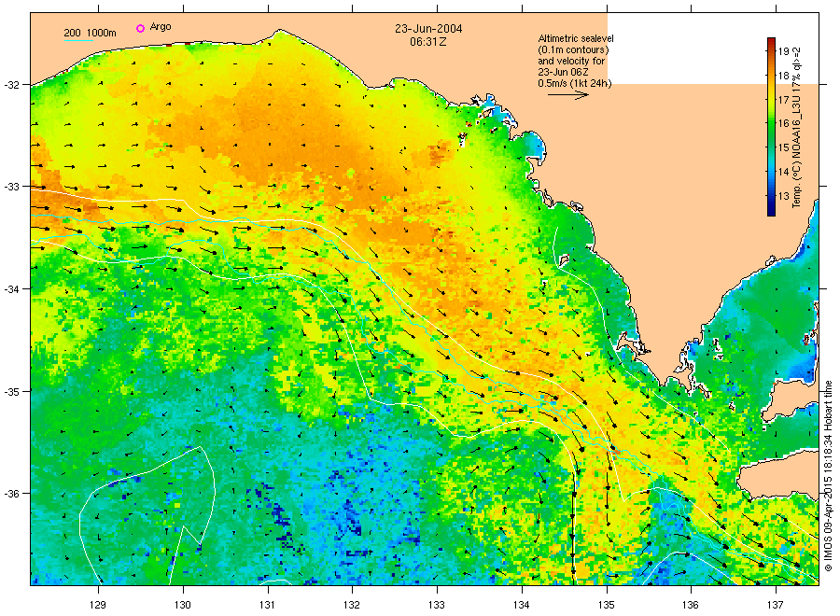The height and width of the screenshot is (616, 840).
Task: Click the 16 degree colorbar label
Action: [784, 123]
